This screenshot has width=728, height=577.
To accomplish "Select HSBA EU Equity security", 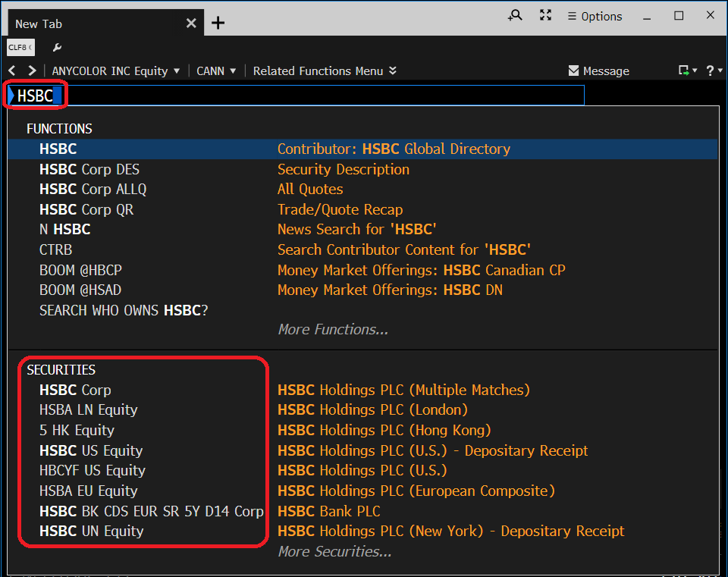I will pyautogui.click(x=88, y=491).
